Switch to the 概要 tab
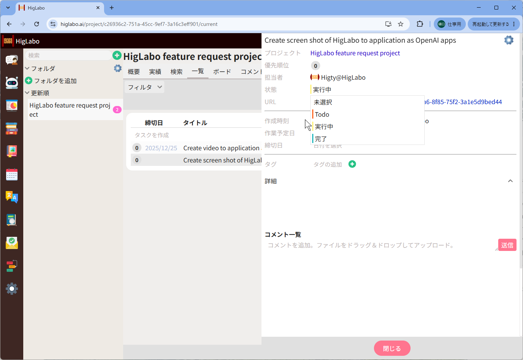Viewport: 523px width, 360px height. click(x=134, y=72)
